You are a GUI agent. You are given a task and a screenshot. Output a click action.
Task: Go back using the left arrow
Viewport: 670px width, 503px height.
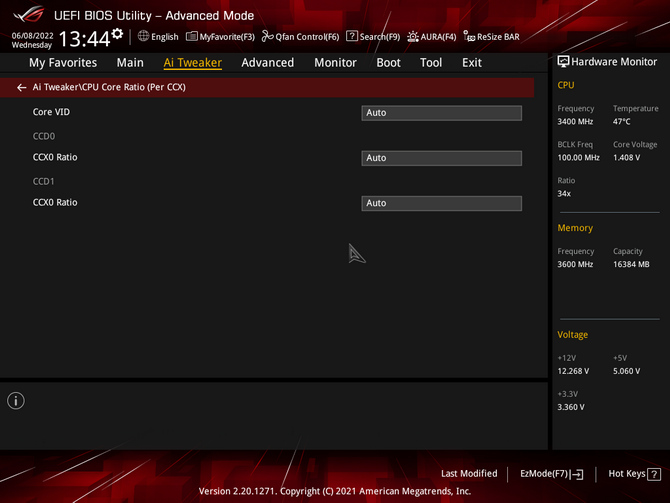pos(21,88)
